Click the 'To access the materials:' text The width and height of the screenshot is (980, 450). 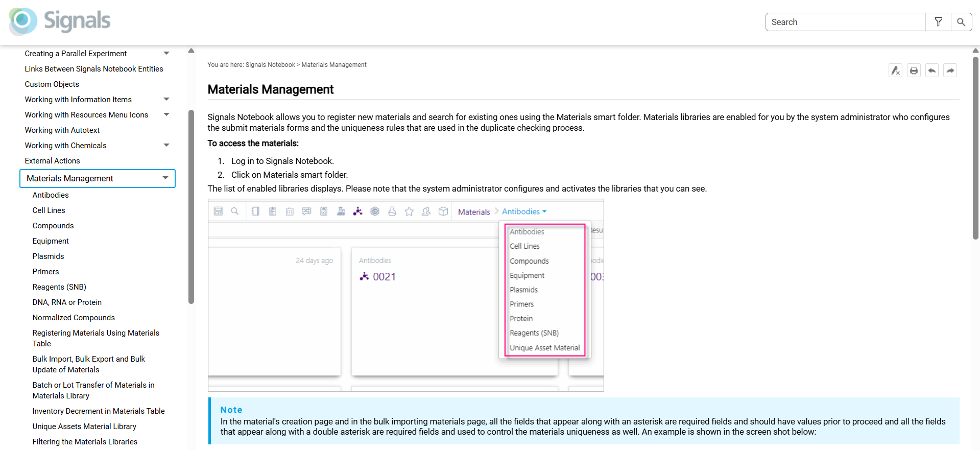(253, 144)
